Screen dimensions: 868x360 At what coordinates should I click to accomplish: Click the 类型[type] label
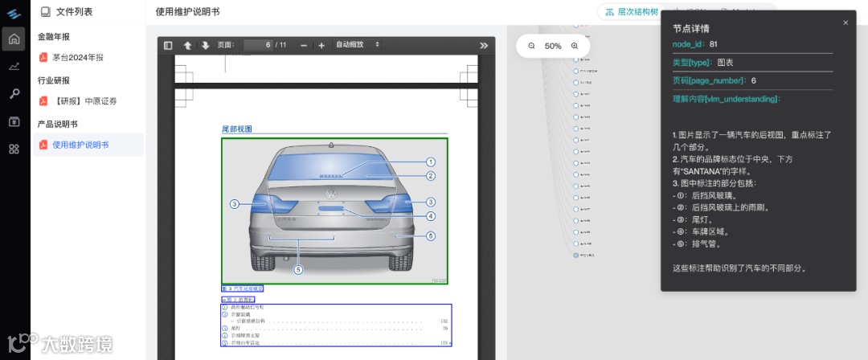pyautogui.click(x=692, y=63)
